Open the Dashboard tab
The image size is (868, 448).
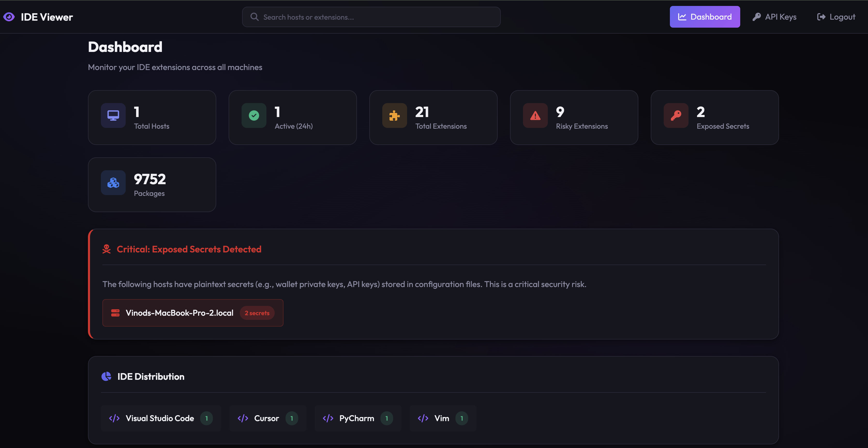[x=705, y=17]
